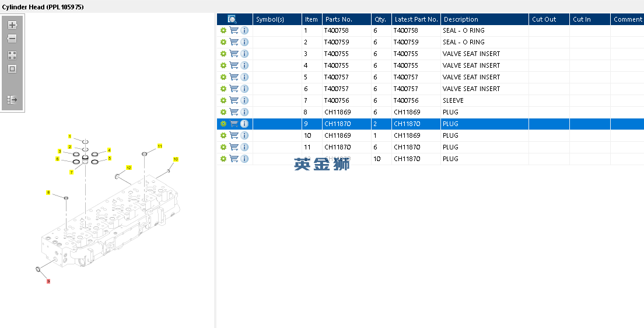The image size is (644, 328).
Task: Sort by Symbol(s) column header
Action: point(277,19)
